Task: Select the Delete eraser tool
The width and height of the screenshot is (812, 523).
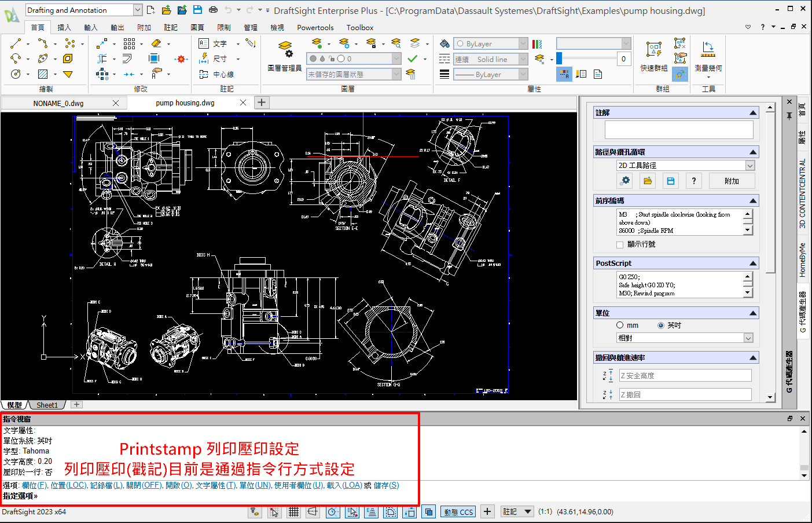Action: click(x=156, y=43)
